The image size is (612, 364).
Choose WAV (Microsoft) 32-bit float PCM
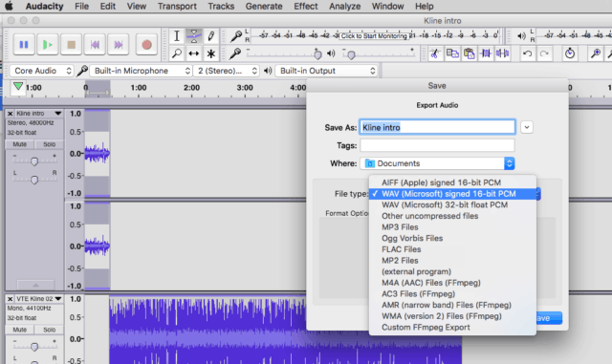pyautogui.click(x=452, y=204)
